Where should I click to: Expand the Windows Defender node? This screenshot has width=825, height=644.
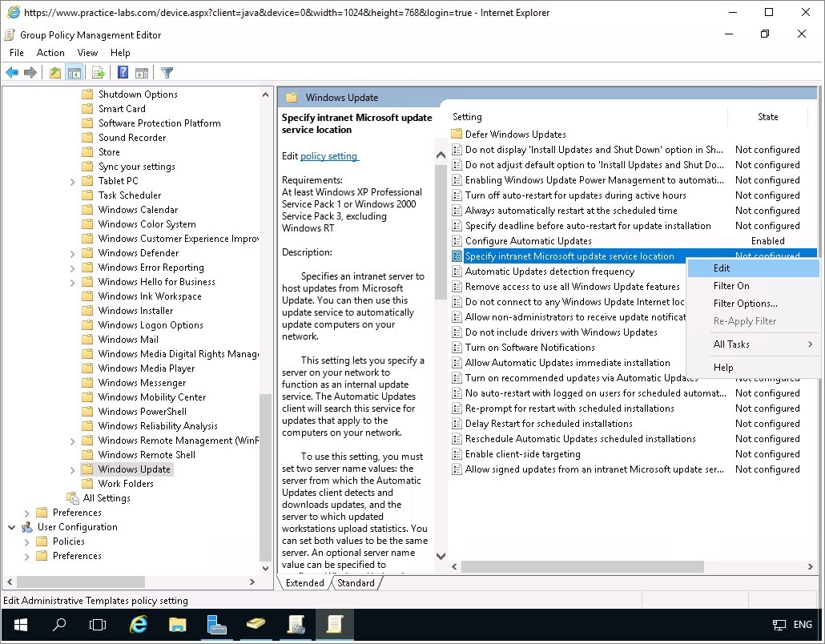[73, 254]
